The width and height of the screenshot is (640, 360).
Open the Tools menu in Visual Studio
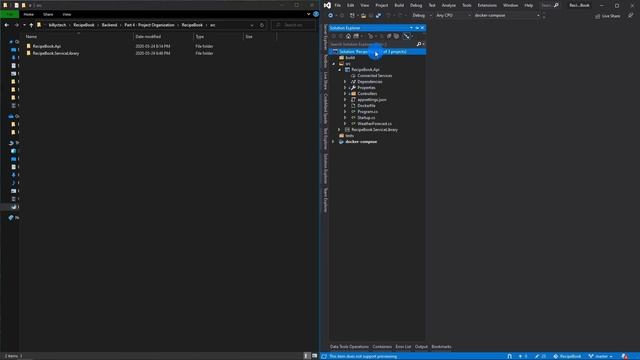click(467, 5)
